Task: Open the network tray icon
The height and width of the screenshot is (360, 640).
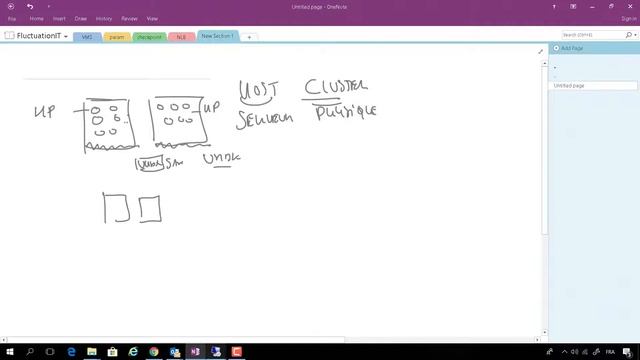Action: 585,351
